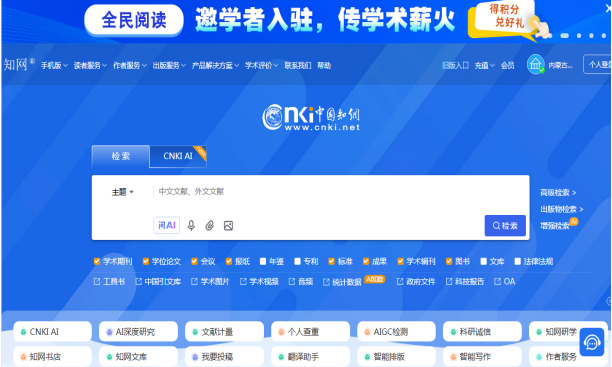612x367 pixels.
Task: Click the 全民阅读 banner button
Action: click(134, 20)
